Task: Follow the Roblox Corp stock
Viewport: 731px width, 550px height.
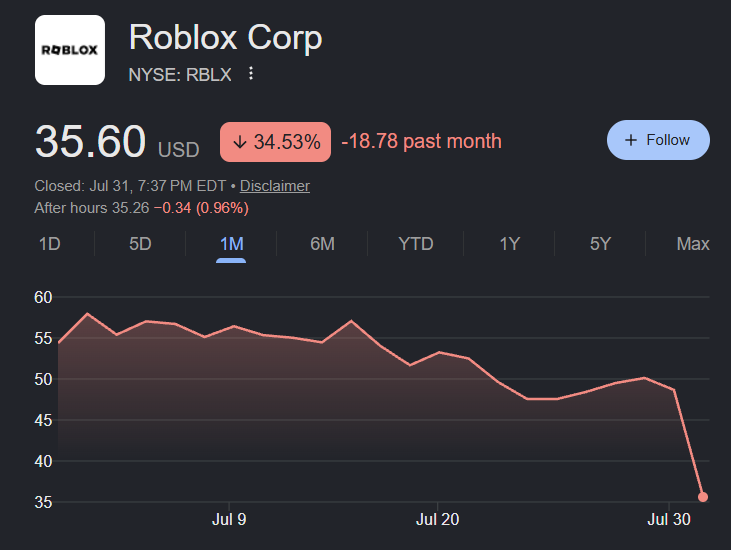Action: [x=658, y=140]
